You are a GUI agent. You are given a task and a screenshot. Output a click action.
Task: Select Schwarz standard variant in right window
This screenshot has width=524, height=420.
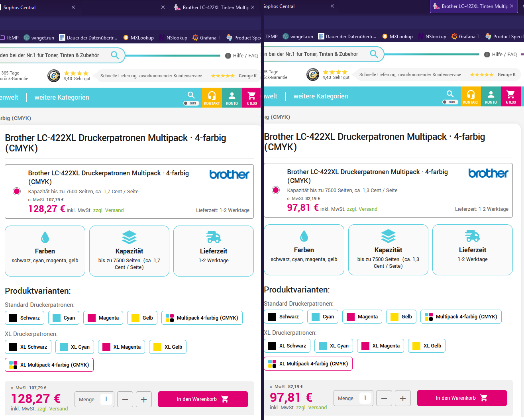click(283, 317)
